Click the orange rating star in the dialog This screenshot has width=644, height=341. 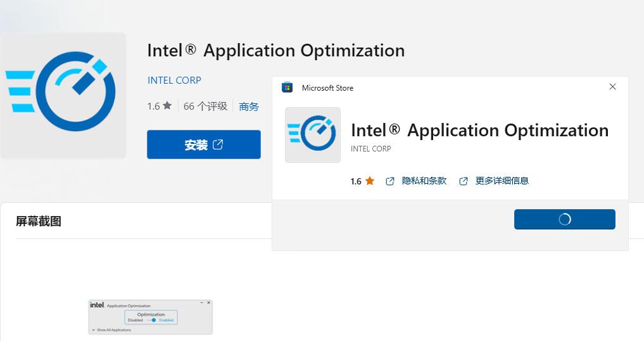pyautogui.click(x=370, y=181)
